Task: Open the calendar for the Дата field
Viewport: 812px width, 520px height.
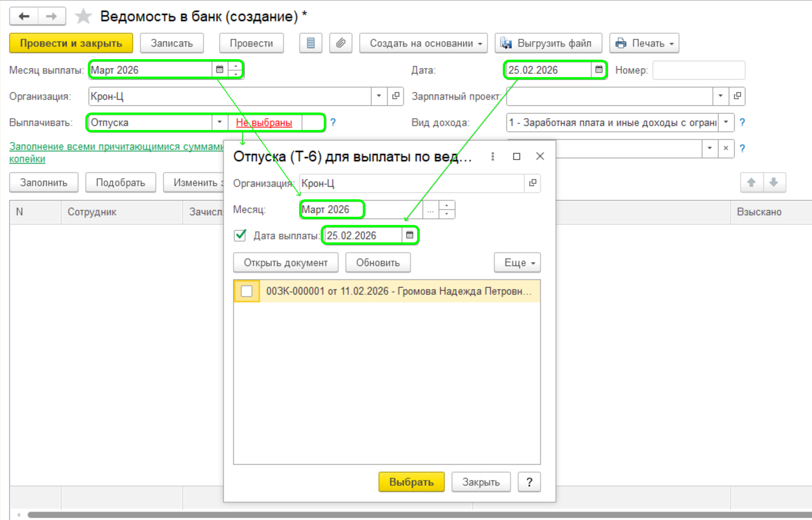Action: (599, 70)
